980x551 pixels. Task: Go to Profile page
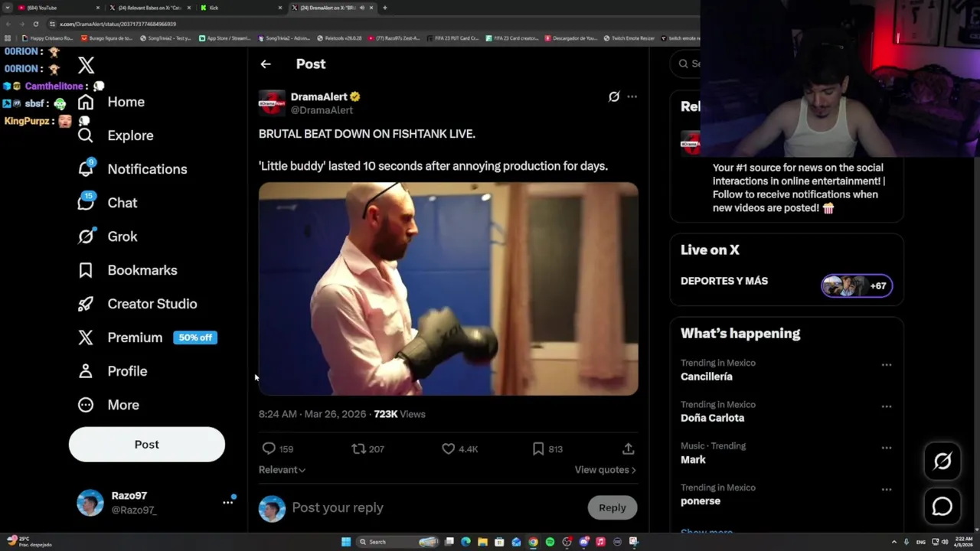click(x=112, y=371)
